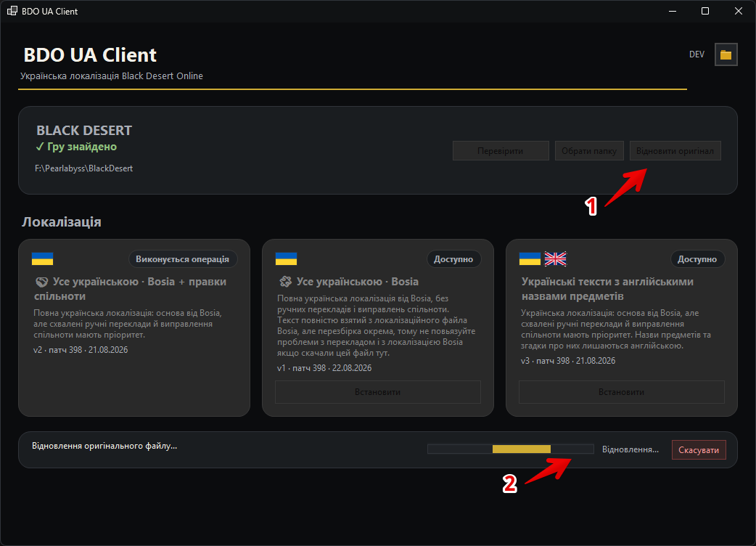The height and width of the screenshot is (546, 756).
Task: Click the green checkmark next to Гру знайдено
Action: click(x=39, y=147)
